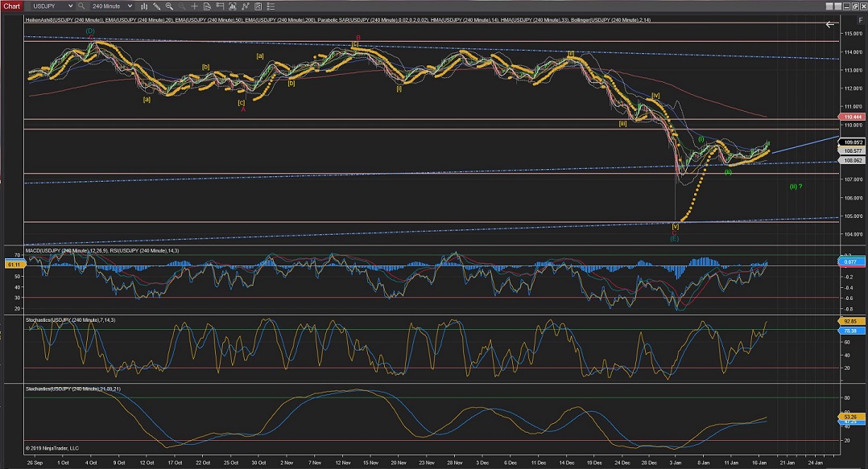Click the 92.85 stochastics value marker
Screen dimensions: 868x469
[849, 321]
